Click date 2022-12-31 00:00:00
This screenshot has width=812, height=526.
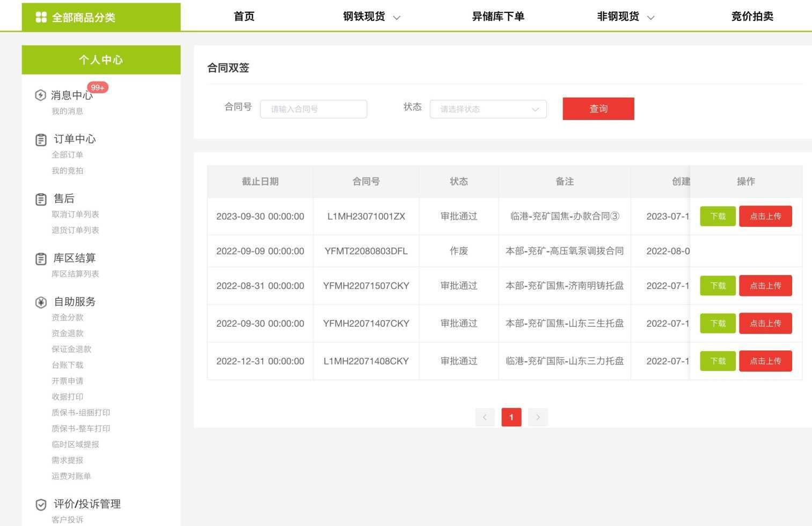(x=260, y=361)
